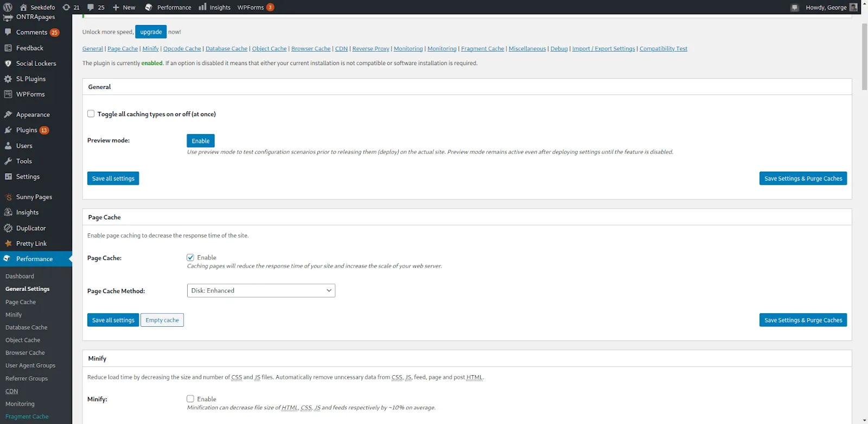
Task: Click Performance icon in admin bar
Action: point(149,7)
